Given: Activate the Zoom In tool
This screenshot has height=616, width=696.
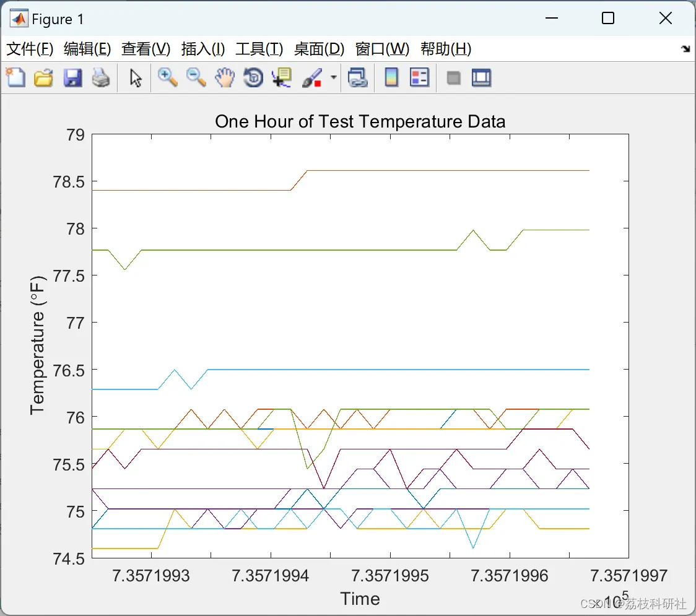Looking at the screenshot, I should 167,77.
